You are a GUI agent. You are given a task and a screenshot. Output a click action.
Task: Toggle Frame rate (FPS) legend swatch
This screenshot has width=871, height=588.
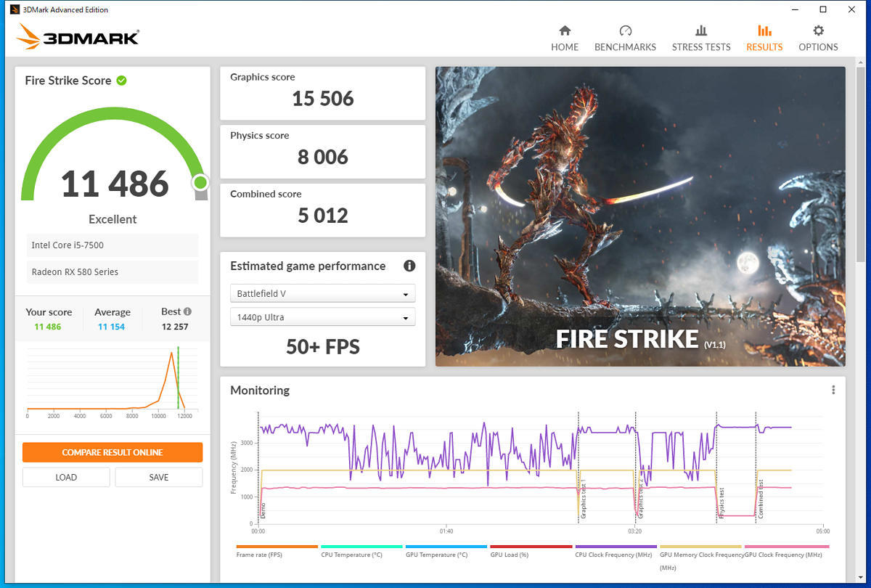[x=277, y=547]
